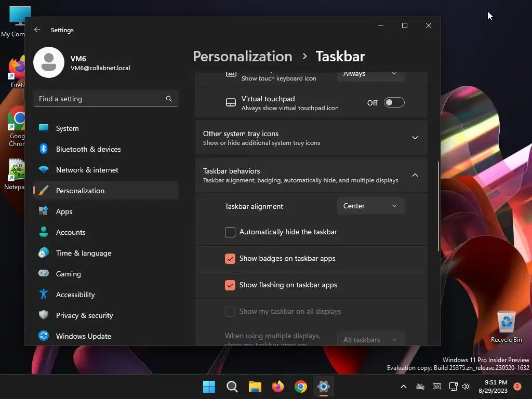Click the VM6@collabnet.local account email
The image size is (532, 399).
pos(100,68)
